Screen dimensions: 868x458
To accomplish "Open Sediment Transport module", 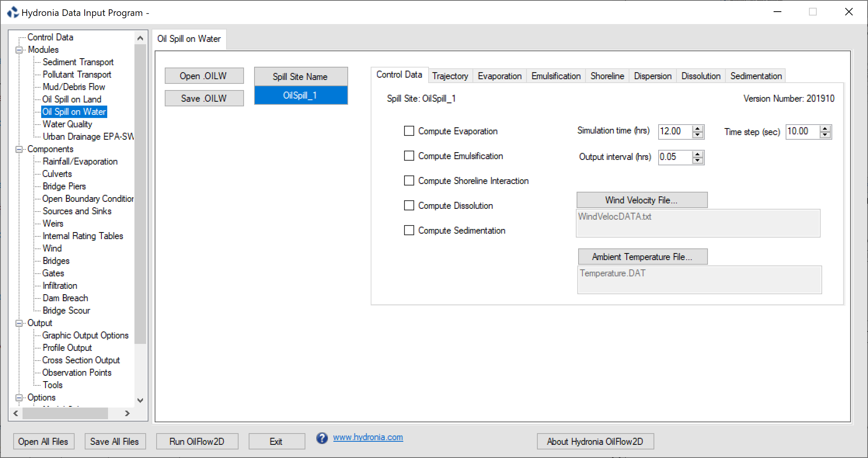I will click(78, 62).
